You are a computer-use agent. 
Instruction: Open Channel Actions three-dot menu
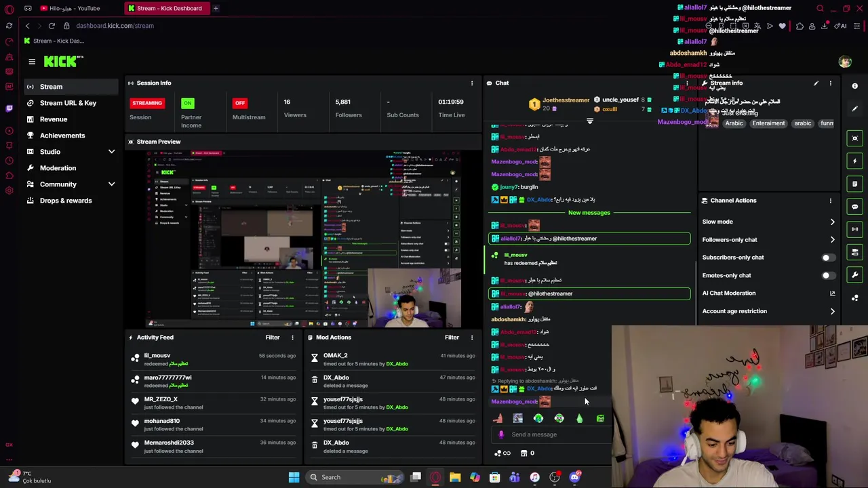pos(831,201)
